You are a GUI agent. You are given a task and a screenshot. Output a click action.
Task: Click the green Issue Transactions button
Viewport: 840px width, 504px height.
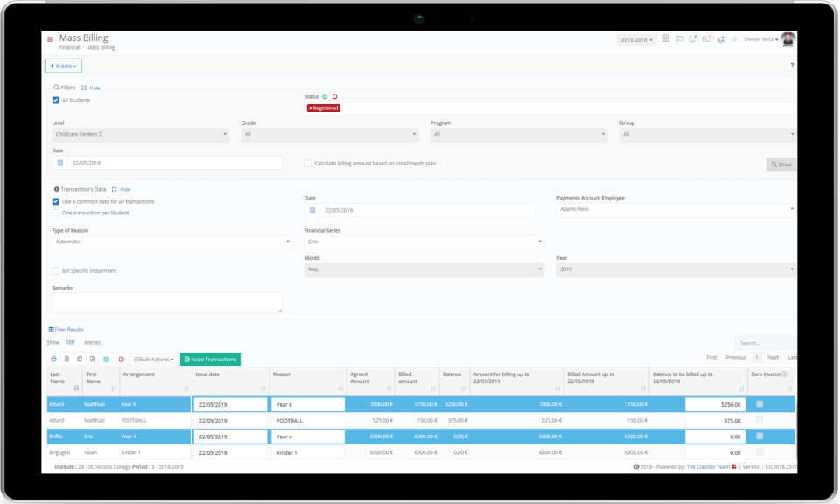point(209,359)
